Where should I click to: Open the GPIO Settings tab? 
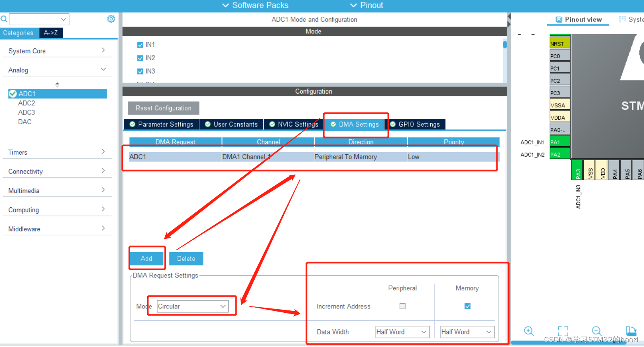coord(415,124)
